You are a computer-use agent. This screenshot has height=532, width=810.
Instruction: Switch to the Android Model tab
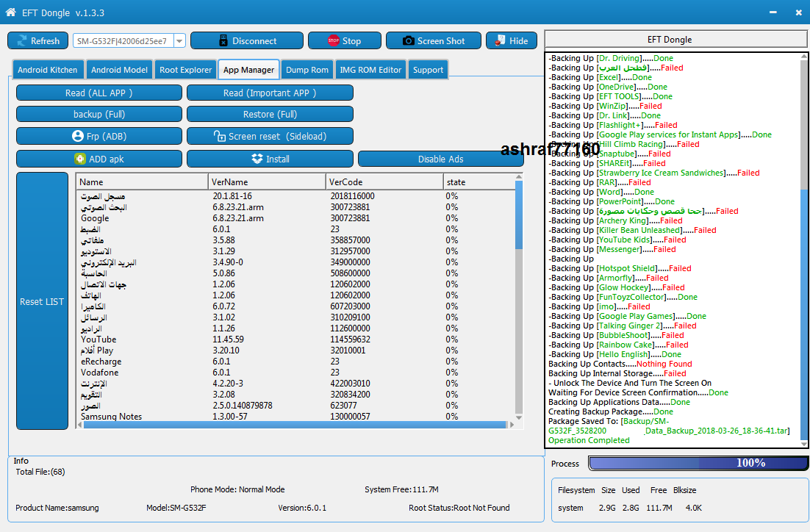coord(119,70)
